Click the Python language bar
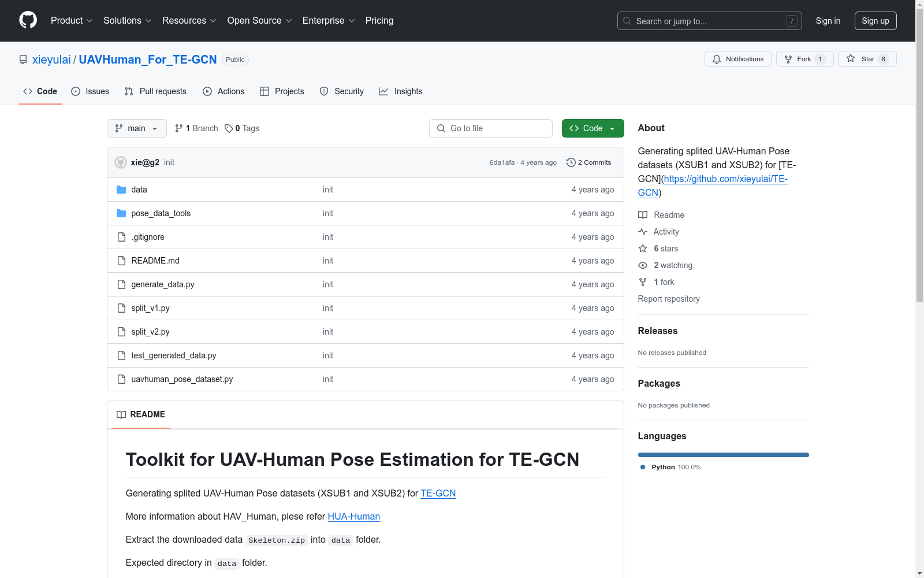 point(724,455)
